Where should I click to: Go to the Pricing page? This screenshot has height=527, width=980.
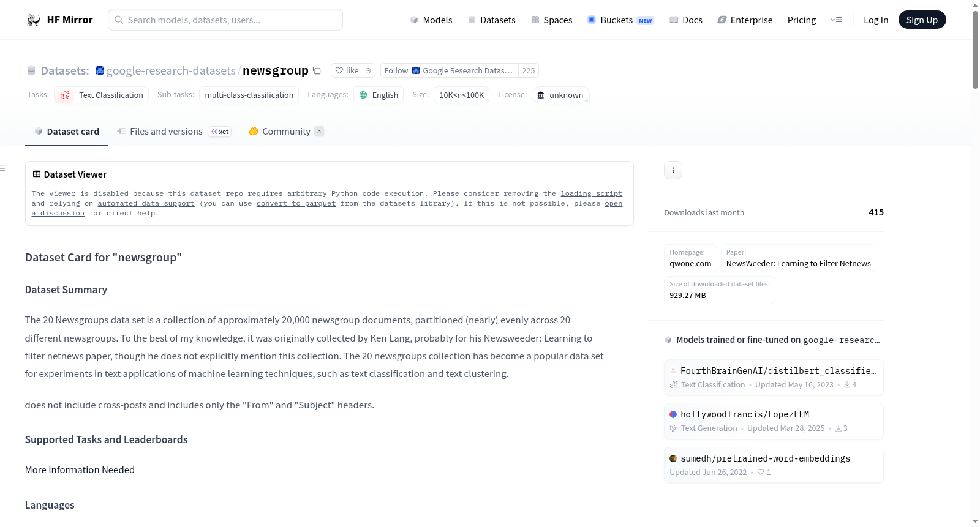click(x=802, y=20)
